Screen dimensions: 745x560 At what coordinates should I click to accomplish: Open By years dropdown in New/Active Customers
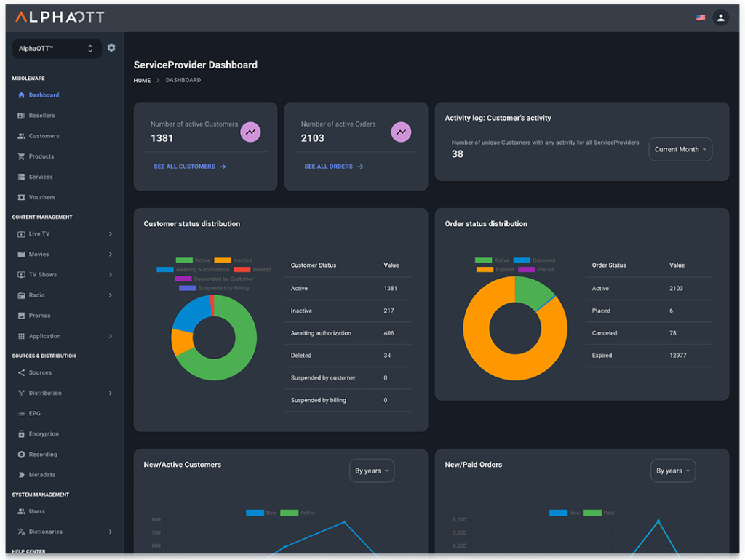pyautogui.click(x=372, y=471)
